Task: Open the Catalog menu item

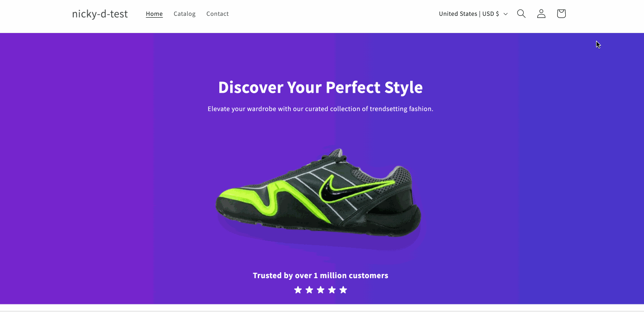Action: [185, 14]
